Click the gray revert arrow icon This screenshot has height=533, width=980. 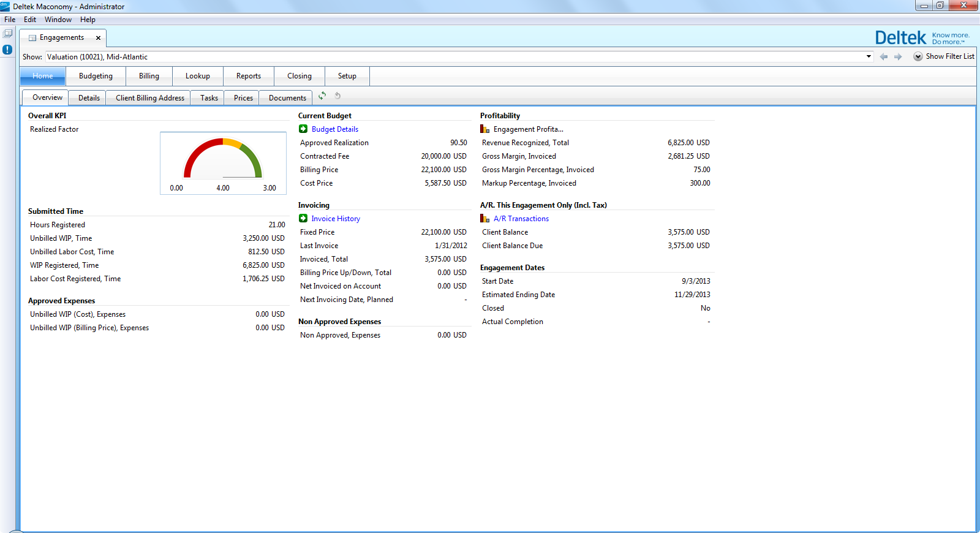pos(337,96)
